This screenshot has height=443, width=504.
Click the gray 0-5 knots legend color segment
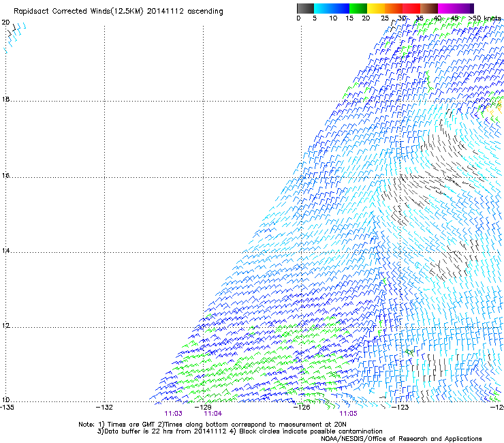coord(305,8)
